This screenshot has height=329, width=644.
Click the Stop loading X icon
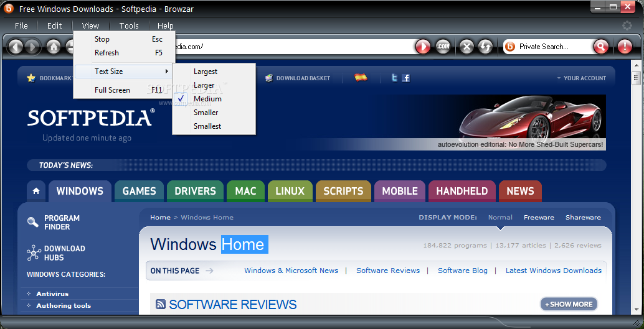(466, 47)
